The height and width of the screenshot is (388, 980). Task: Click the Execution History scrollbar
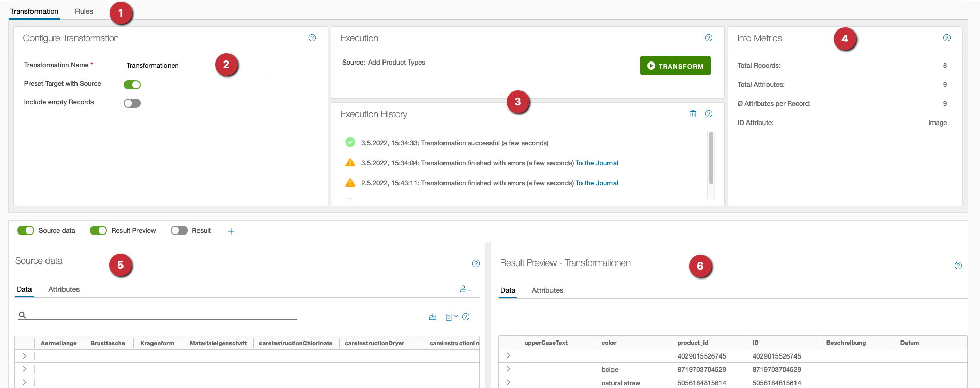point(711,158)
